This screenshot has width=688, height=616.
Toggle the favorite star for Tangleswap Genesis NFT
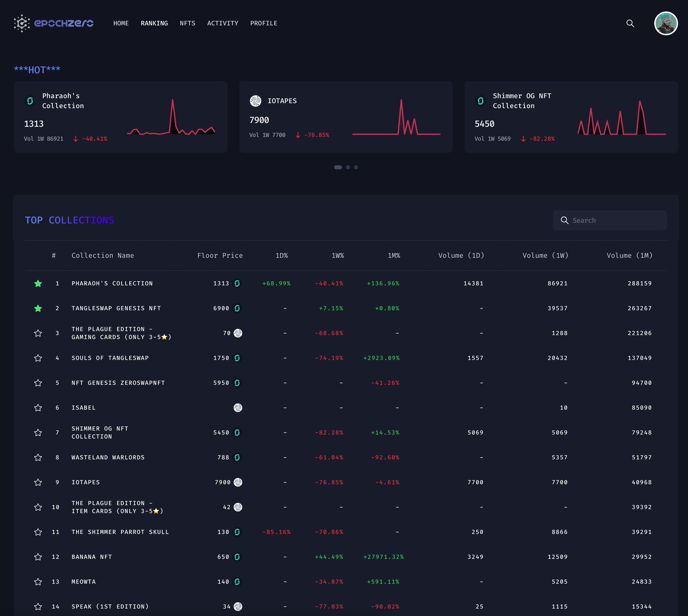tap(38, 309)
